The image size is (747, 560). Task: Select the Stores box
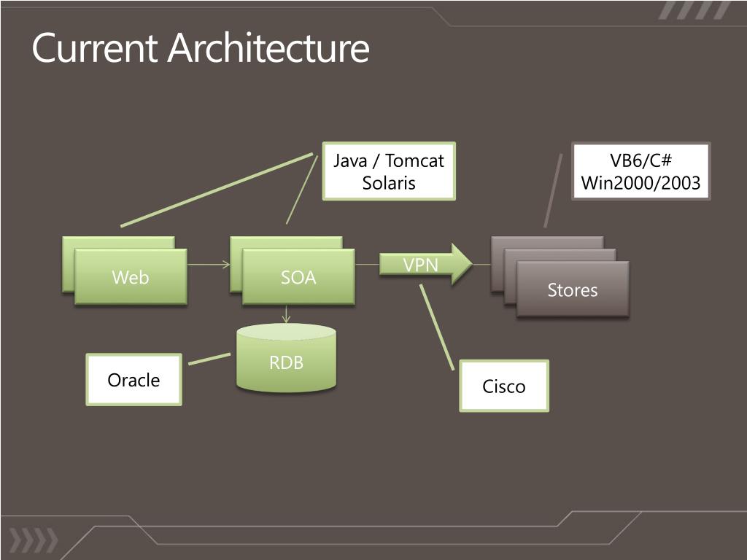(x=573, y=289)
